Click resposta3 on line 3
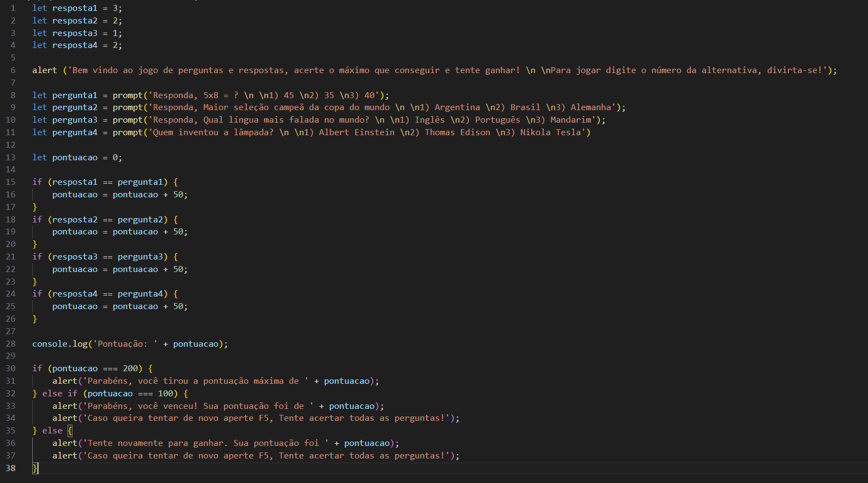The height and width of the screenshot is (483, 868). pos(75,33)
